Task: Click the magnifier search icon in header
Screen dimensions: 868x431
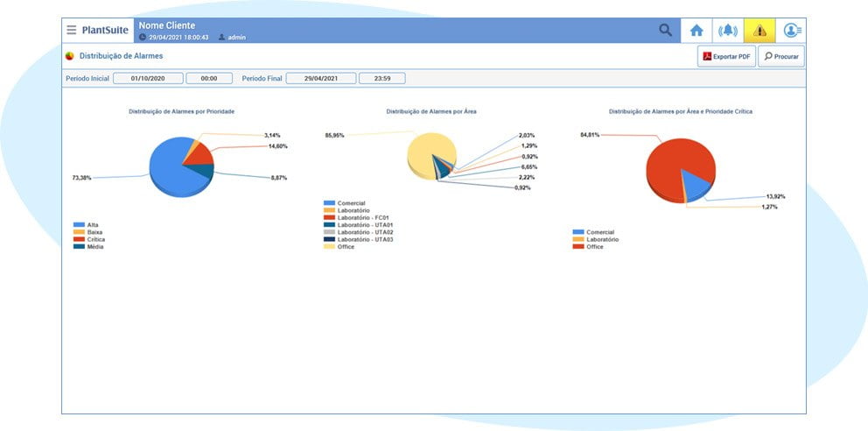Action: pos(665,30)
